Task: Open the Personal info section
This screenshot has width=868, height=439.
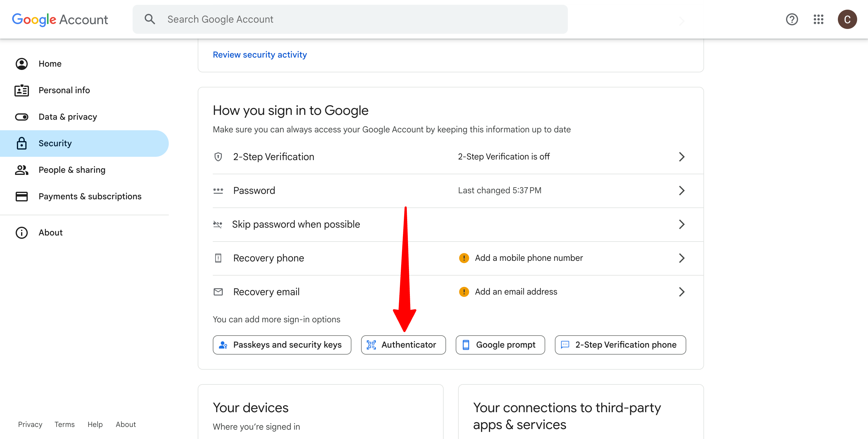Action: coord(84,90)
